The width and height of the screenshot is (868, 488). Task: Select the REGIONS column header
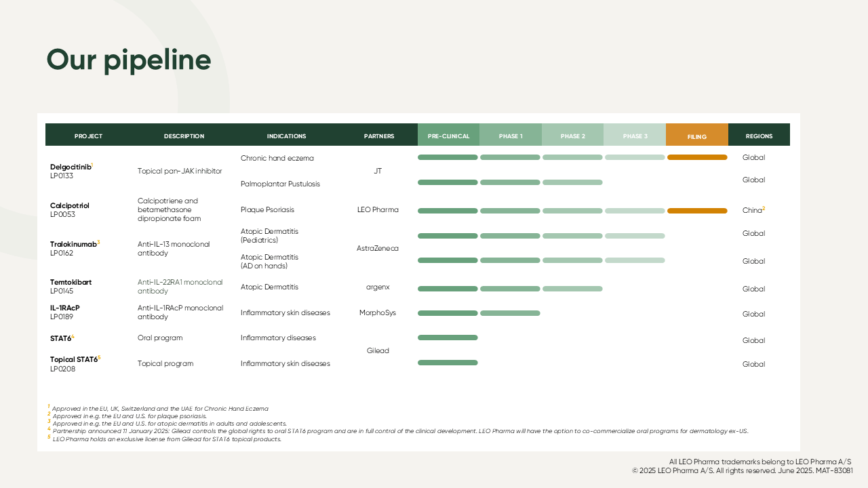(759, 136)
